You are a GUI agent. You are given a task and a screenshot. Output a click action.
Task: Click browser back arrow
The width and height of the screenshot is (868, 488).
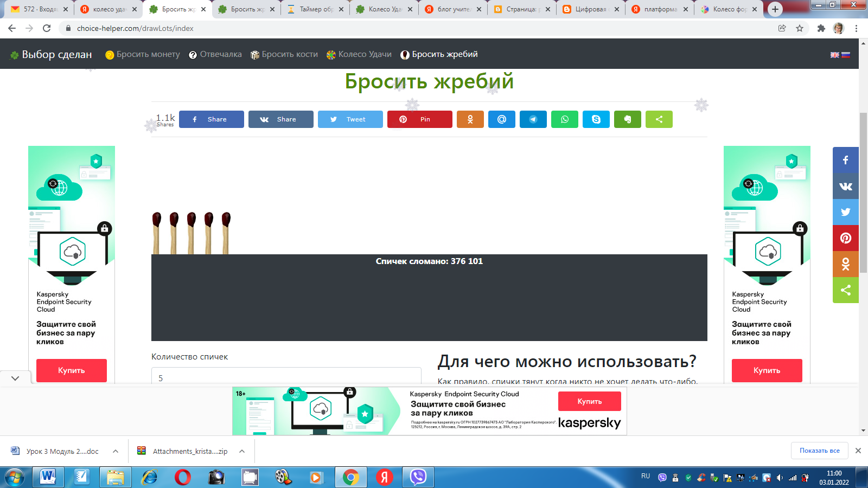tap(12, 28)
